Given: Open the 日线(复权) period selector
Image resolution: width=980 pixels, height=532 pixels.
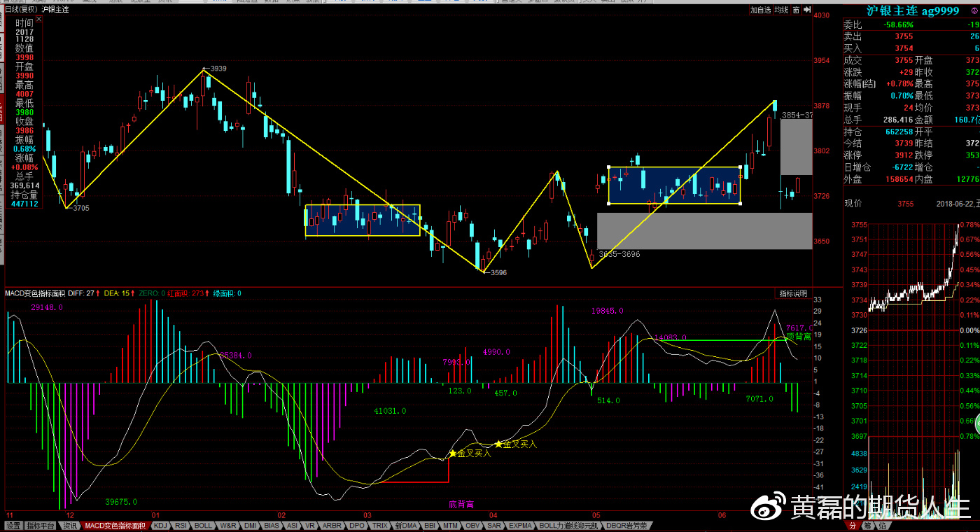Looking at the screenshot, I should (21, 10).
